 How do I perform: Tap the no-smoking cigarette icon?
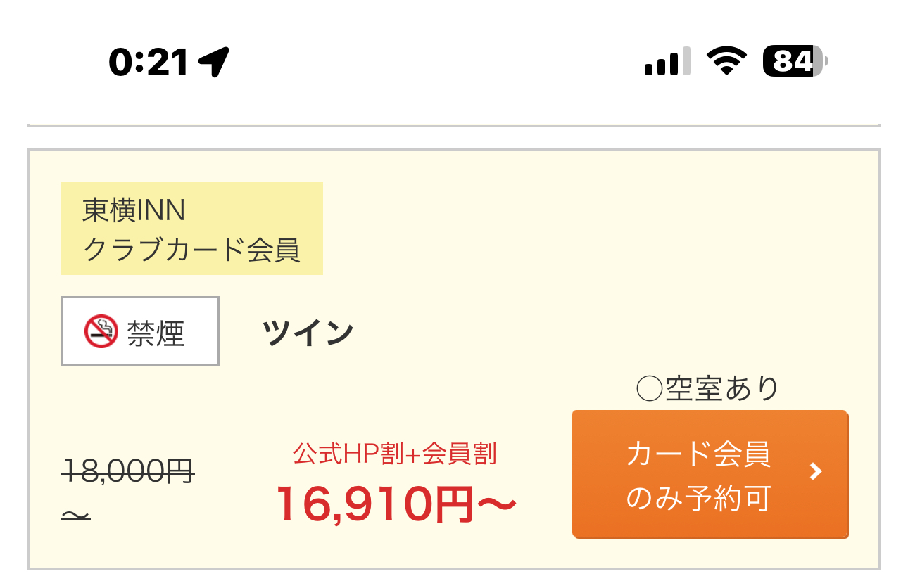[x=101, y=331]
